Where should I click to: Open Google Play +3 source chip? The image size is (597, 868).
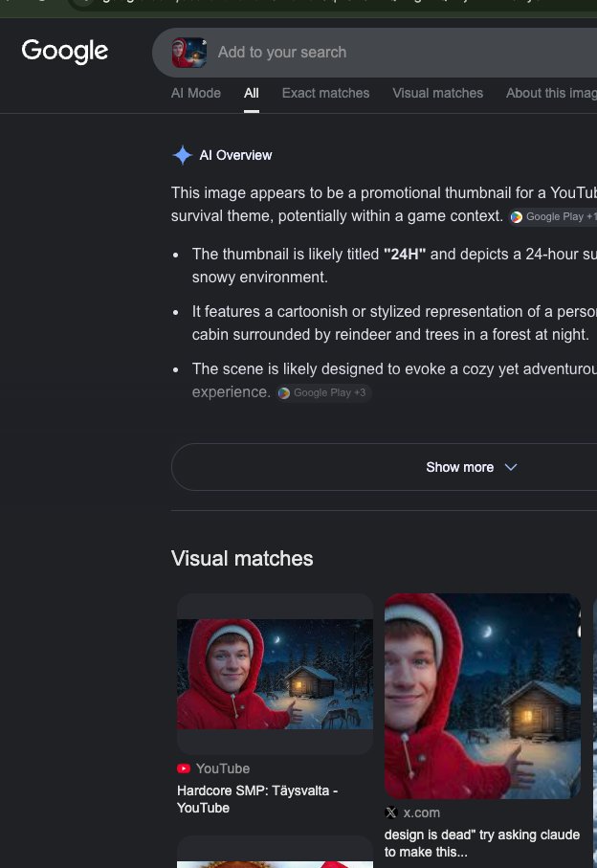tap(323, 392)
